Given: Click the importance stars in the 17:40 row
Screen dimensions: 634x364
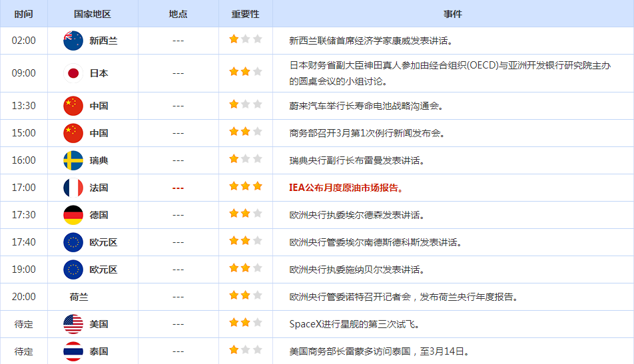Looking at the screenshot, I should [246, 241].
